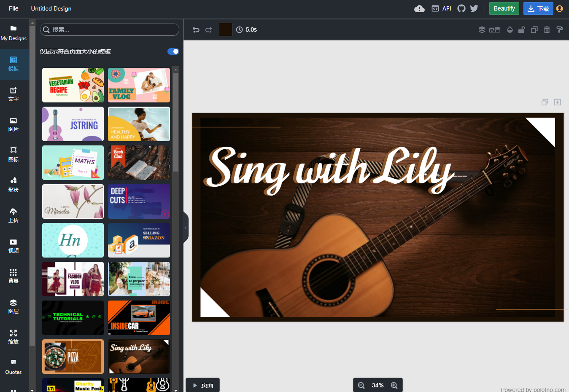The height and width of the screenshot is (392, 569).
Task: Open the 背景 background panel
Action: tap(13, 277)
